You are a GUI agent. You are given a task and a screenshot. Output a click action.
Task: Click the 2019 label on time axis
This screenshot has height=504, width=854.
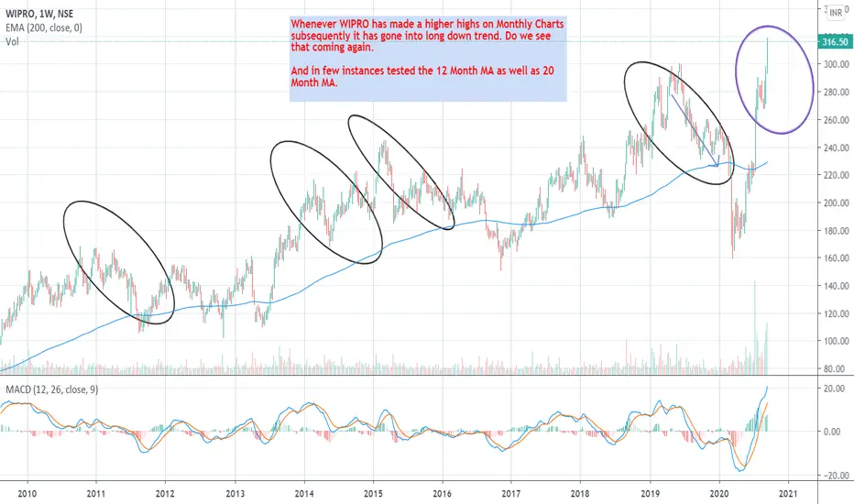[650, 494]
